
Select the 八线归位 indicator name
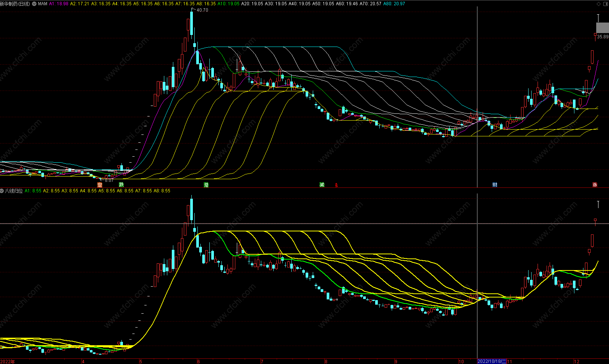[x=14, y=191]
